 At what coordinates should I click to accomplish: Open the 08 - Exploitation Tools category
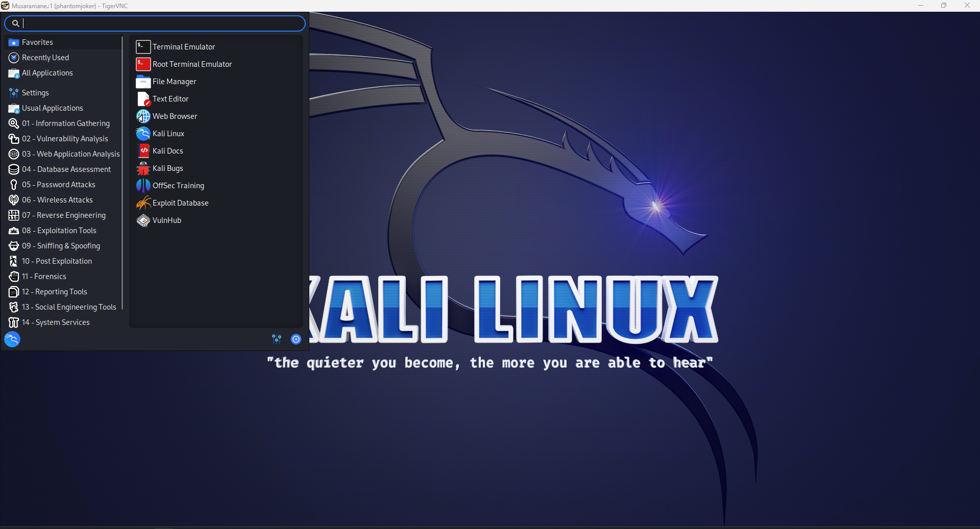[x=60, y=230]
